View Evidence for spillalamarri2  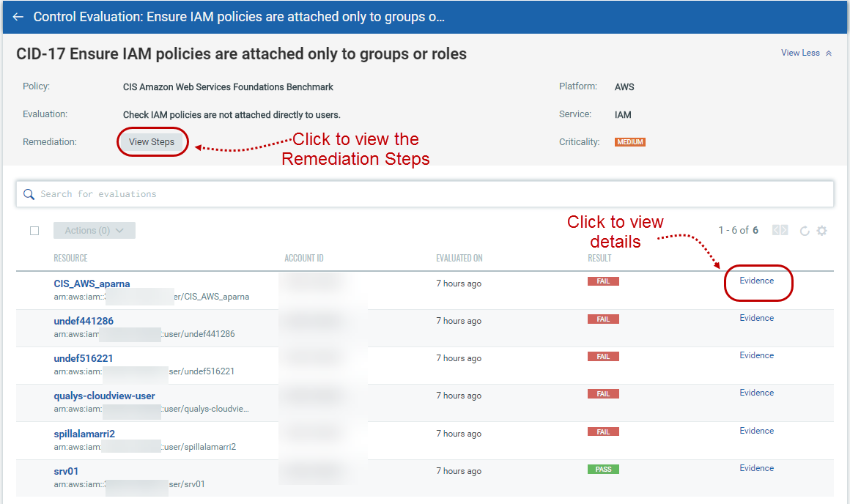tap(757, 431)
